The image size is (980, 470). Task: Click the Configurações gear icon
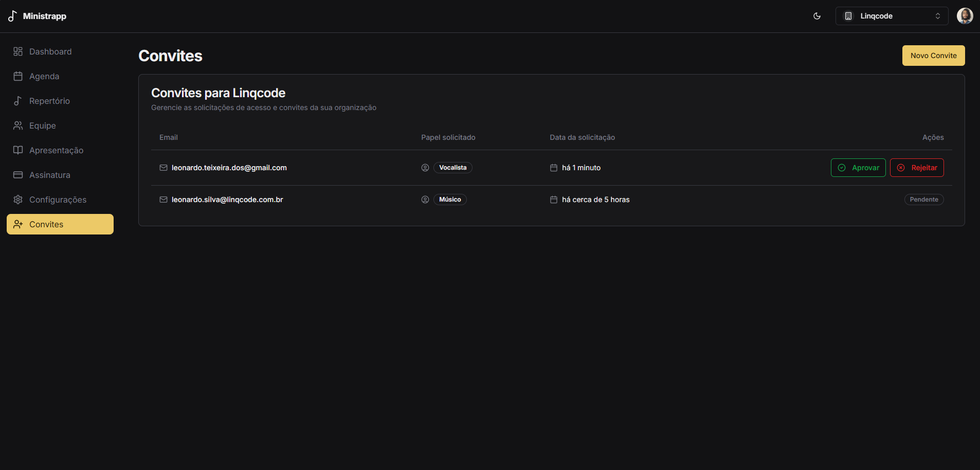coord(18,200)
